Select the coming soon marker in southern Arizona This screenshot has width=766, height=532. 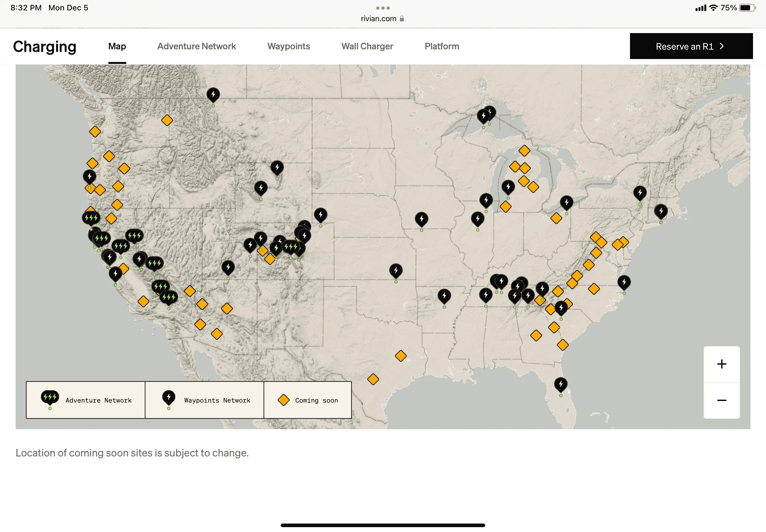(217, 334)
